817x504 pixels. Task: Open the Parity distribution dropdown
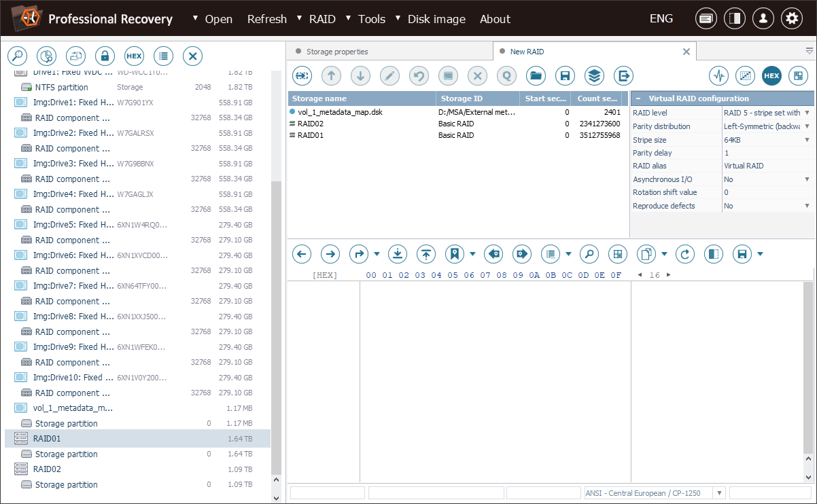tap(807, 126)
